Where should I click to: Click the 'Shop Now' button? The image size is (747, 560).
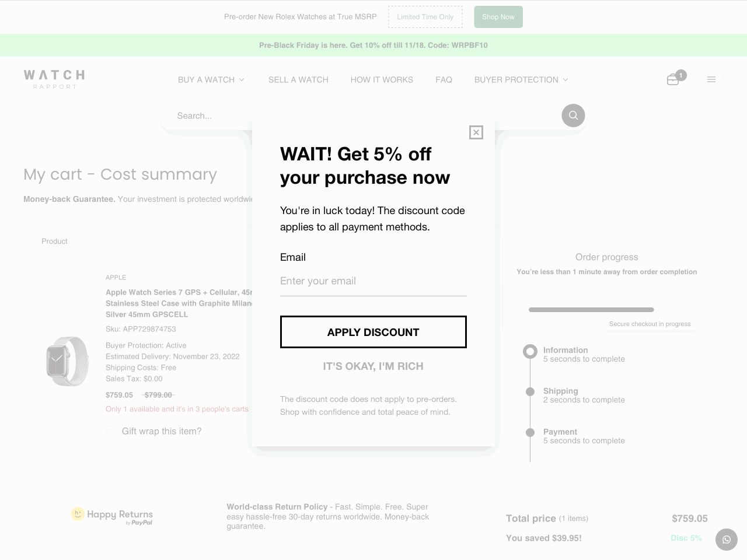pos(498,17)
